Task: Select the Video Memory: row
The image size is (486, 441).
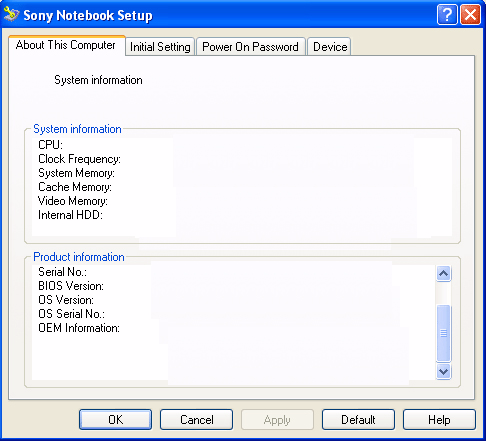Action: [x=73, y=201]
